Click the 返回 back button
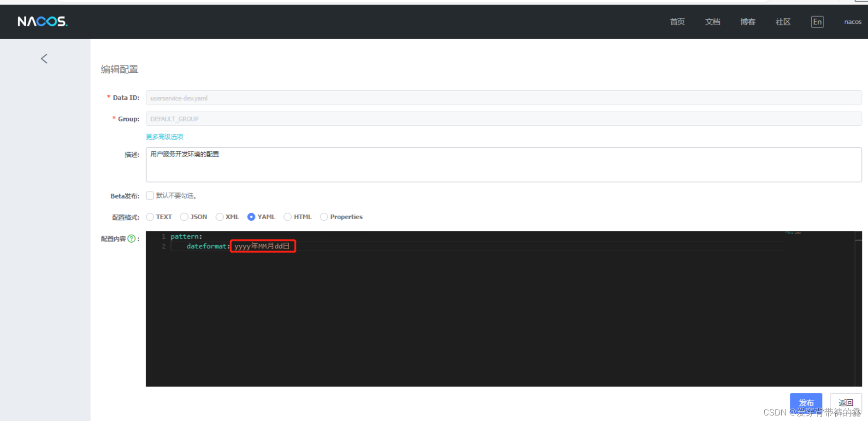This screenshot has width=868, height=421. (x=845, y=403)
